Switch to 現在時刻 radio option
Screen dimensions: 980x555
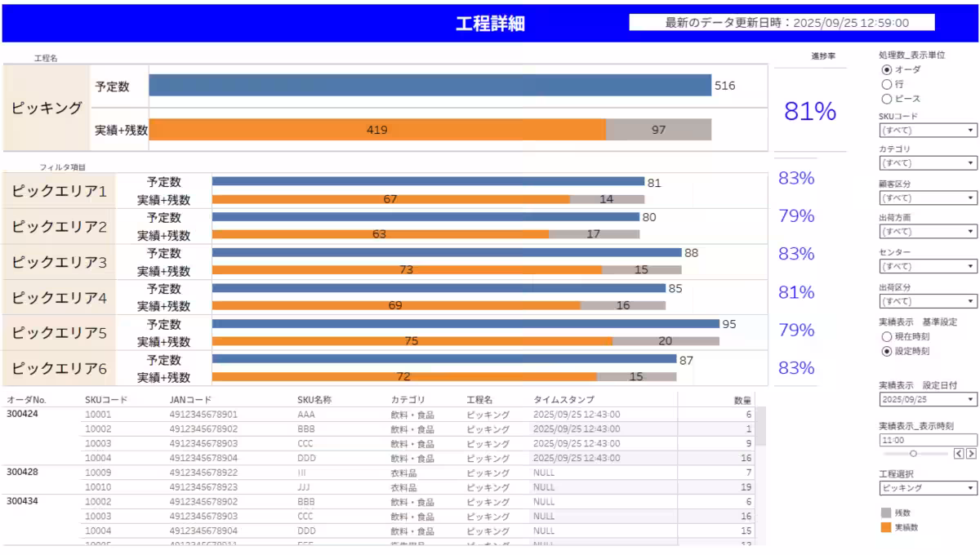click(x=886, y=336)
